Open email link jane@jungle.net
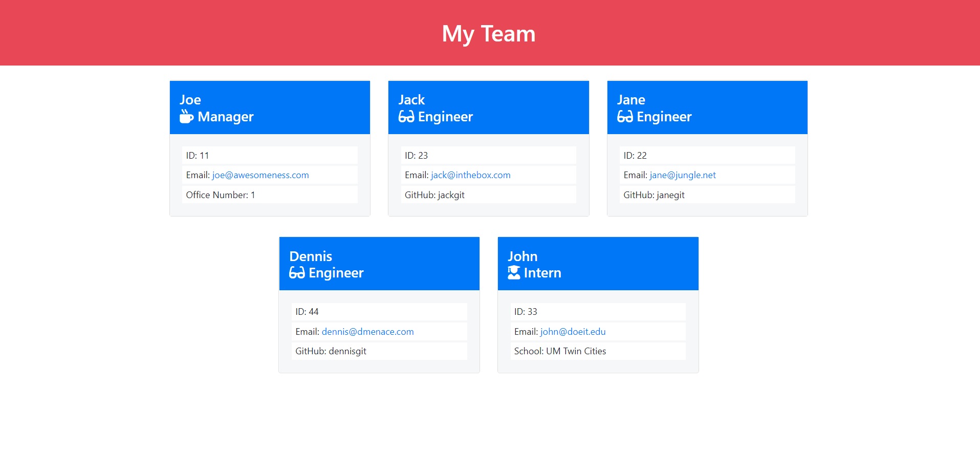980x472 pixels. pos(683,175)
